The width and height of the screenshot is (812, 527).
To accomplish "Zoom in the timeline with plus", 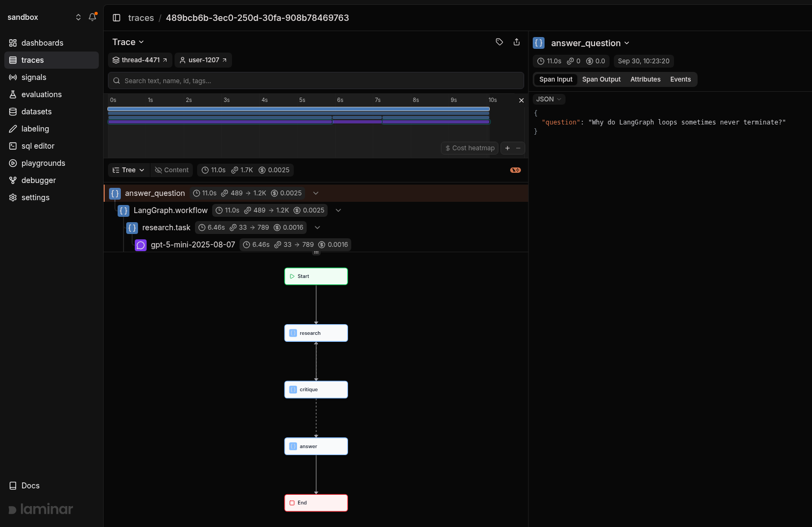I will [x=508, y=148].
